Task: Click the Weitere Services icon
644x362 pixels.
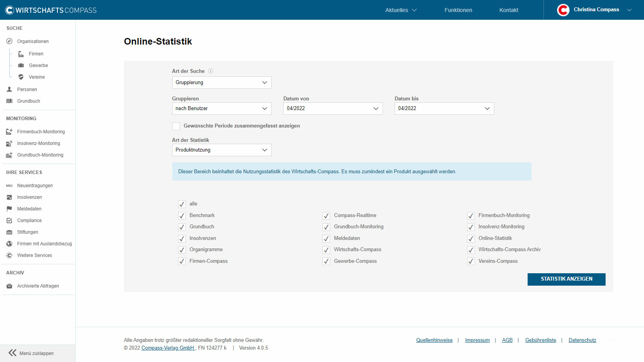Action: click(x=9, y=255)
